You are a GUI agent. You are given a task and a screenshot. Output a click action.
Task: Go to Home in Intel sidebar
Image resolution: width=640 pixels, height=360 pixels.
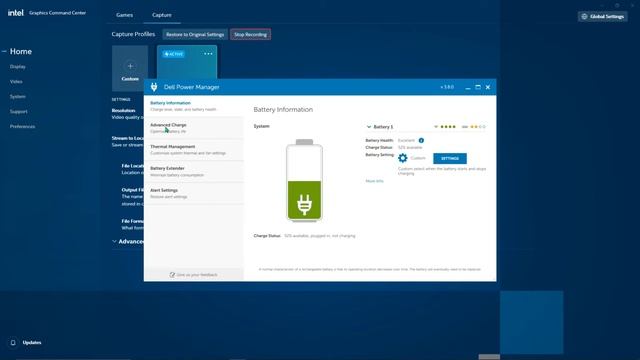click(21, 51)
